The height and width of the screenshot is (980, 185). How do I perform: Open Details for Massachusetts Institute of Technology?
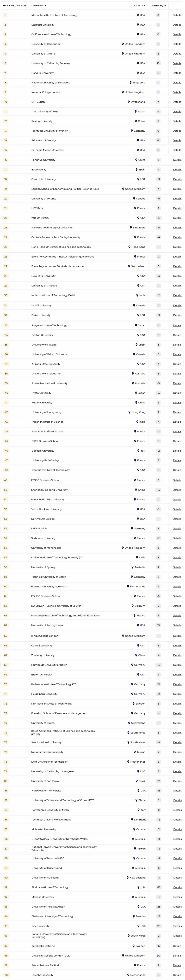[177, 15]
